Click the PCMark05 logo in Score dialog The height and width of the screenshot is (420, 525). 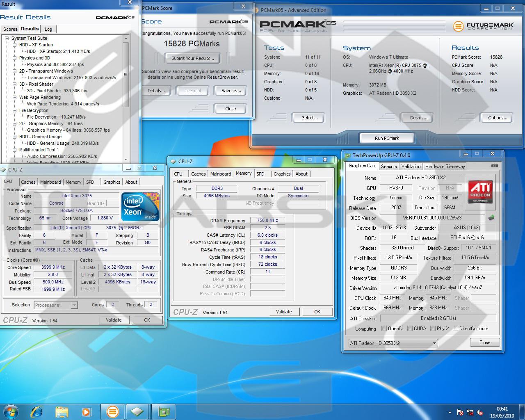click(229, 21)
